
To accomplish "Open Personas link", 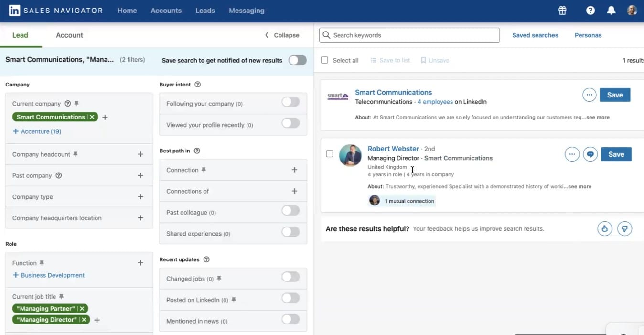I will [x=588, y=35].
